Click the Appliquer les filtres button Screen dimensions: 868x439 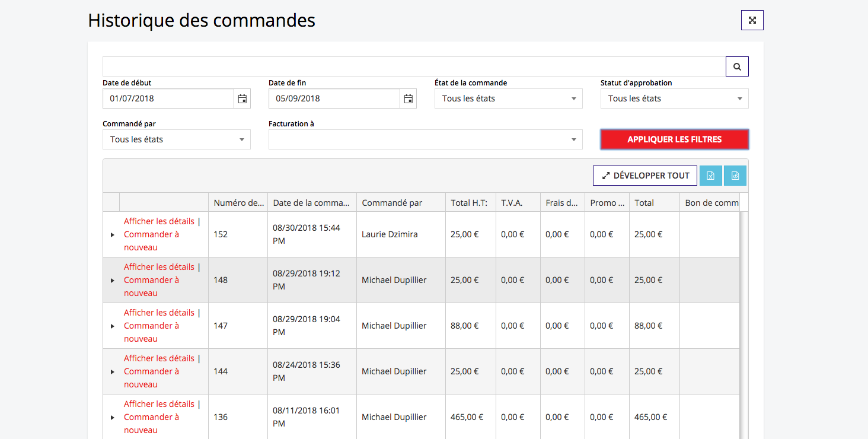point(675,139)
